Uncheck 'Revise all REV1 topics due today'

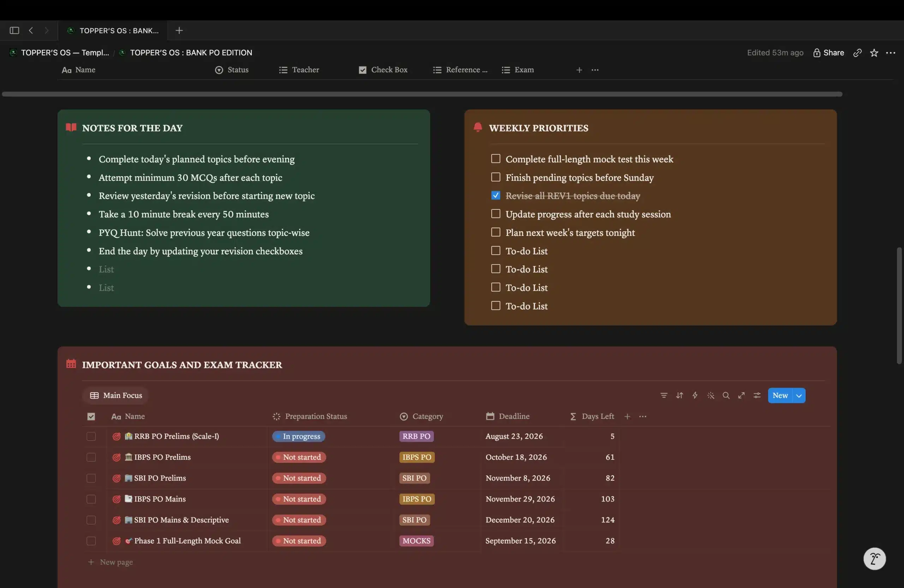point(495,196)
